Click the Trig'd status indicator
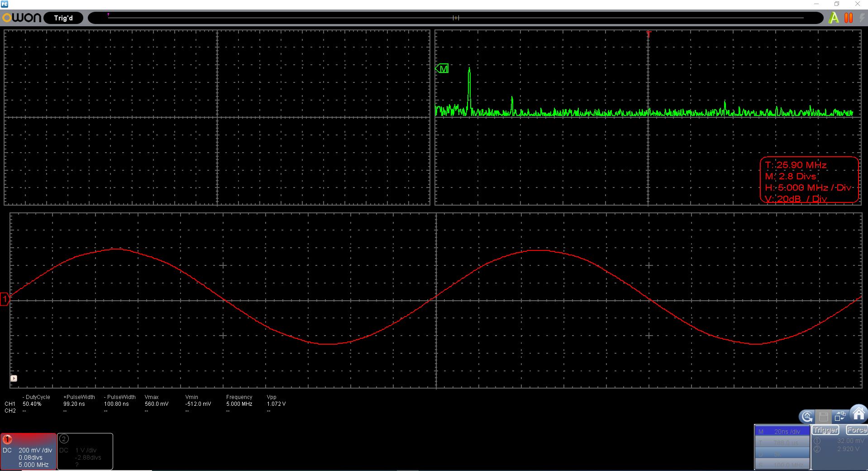 (63, 18)
